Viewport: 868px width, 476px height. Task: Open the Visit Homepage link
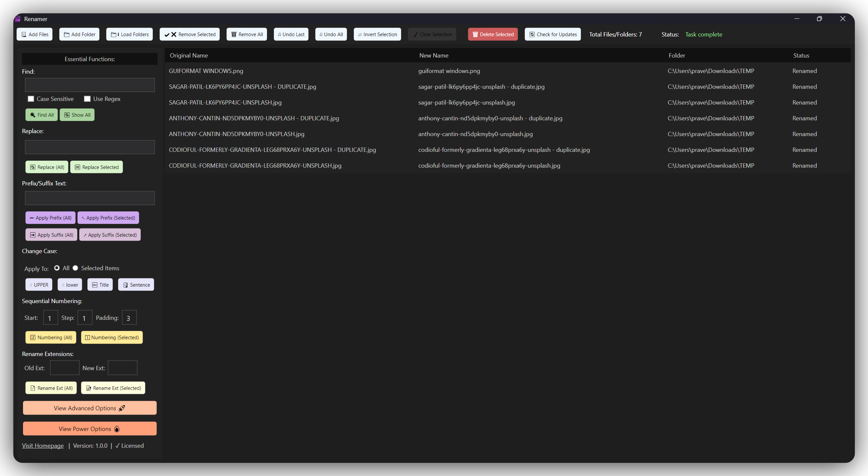click(x=42, y=445)
